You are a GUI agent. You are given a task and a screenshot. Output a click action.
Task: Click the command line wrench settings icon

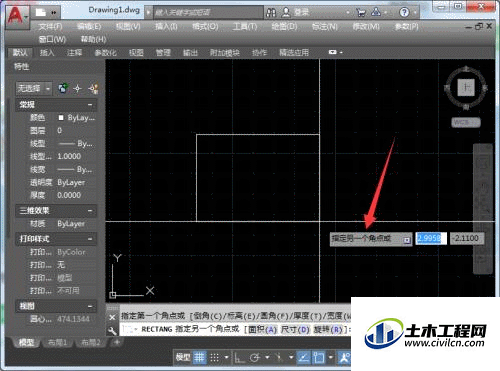(x=113, y=330)
